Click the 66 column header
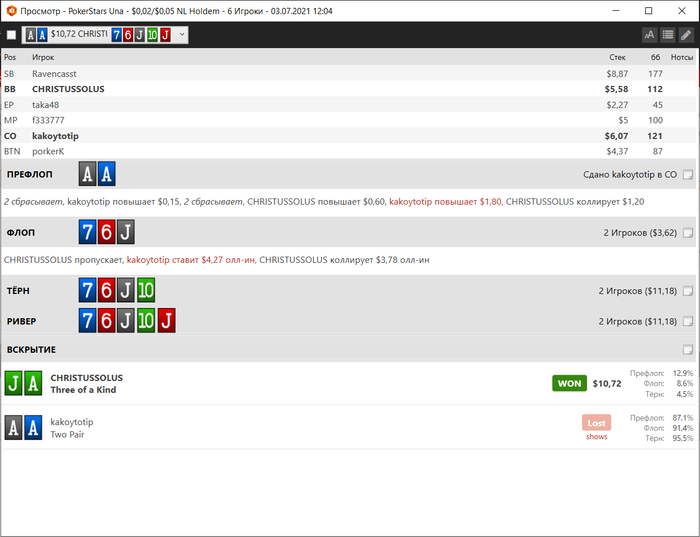This screenshot has height=537, width=700. (655, 57)
